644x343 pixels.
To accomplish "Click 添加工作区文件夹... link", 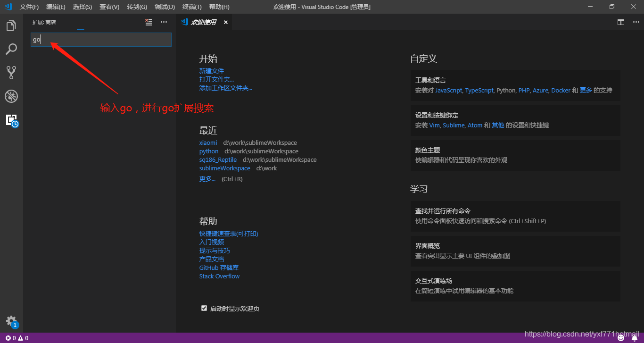I will click(x=226, y=88).
